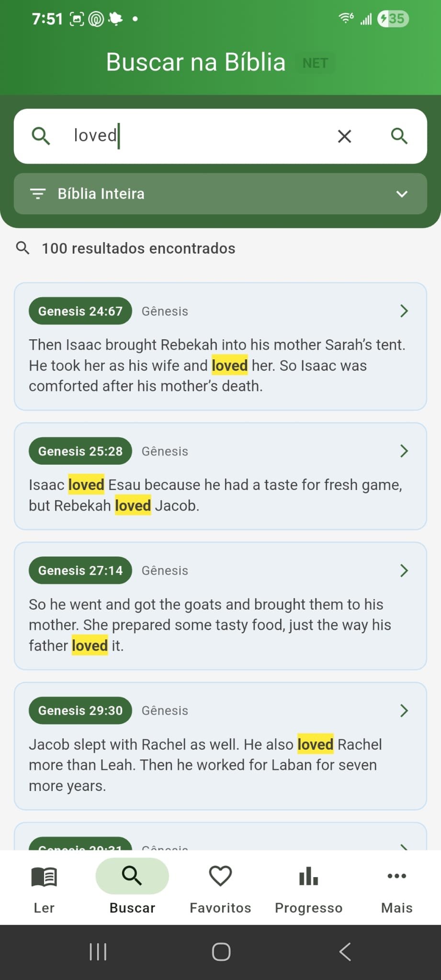Tap the magnifier submit icon in search bar
Screen dimensions: 441x980
[x=399, y=136]
